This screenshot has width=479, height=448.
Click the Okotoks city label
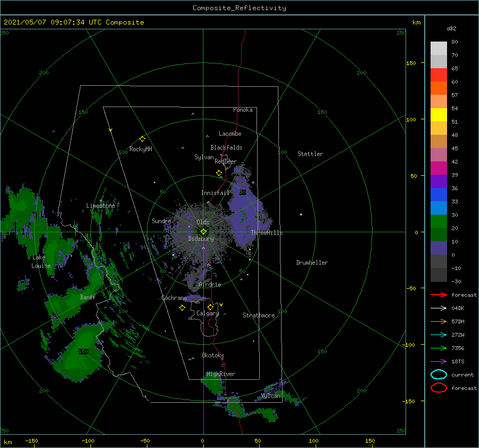(213, 355)
